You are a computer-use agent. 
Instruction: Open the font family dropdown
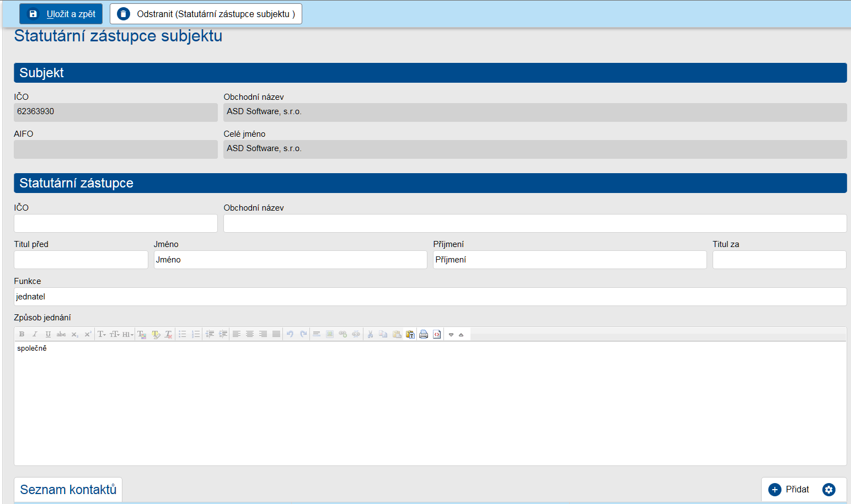coord(101,334)
